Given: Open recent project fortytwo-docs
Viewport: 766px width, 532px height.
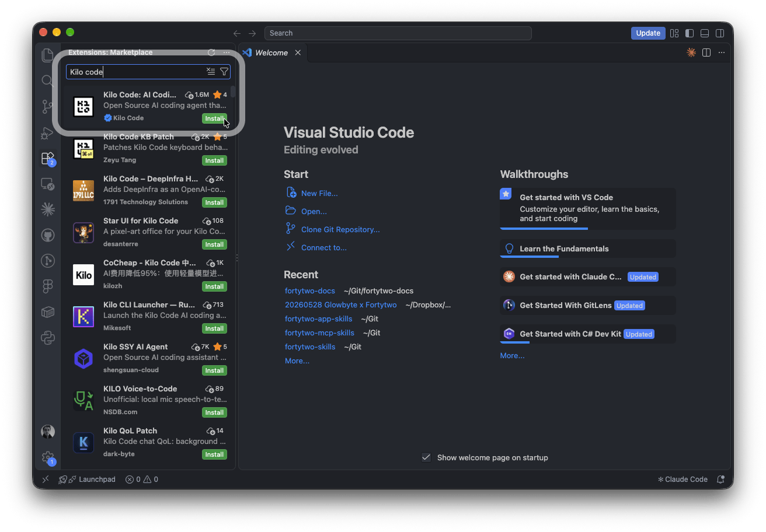Looking at the screenshot, I should (310, 290).
